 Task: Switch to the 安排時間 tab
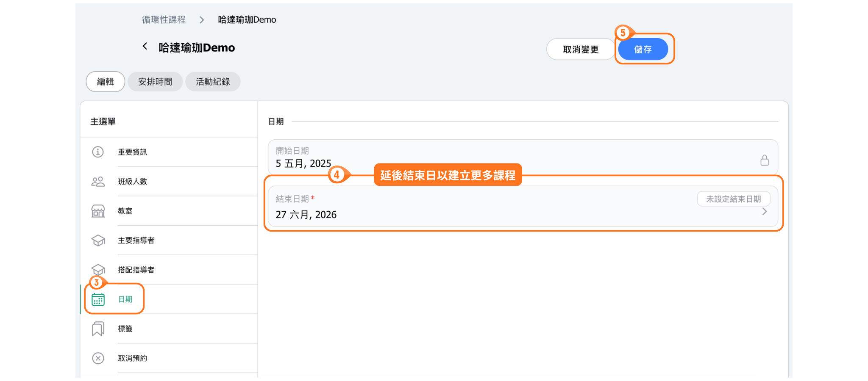click(x=155, y=82)
